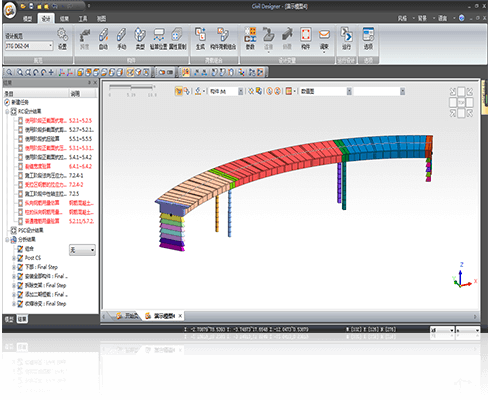
Task: Click the lower-left corner arrow of view cube
Action: click(453, 113)
